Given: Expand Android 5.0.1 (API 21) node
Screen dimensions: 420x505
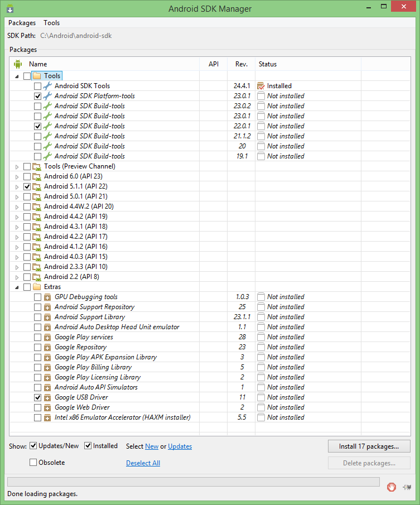Looking at the screenshot, I should point(17,197).
